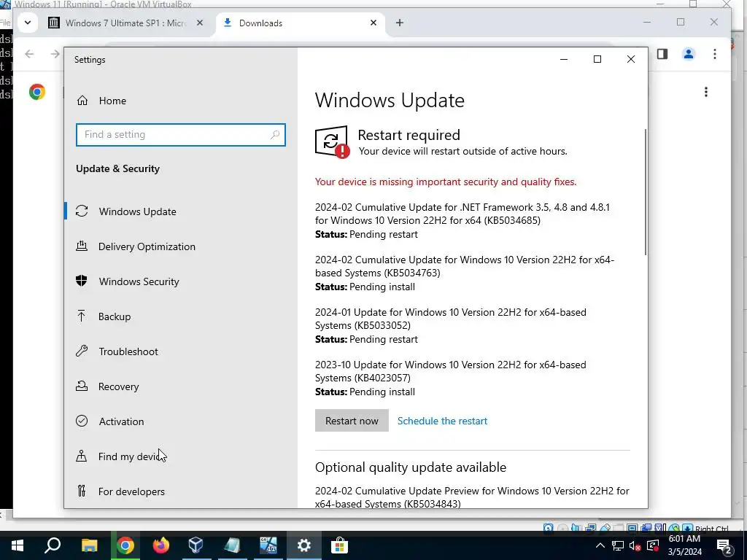The image size is (747, 560).
Task: Maximize the Settings window
Action: click(x=597, y=59)
